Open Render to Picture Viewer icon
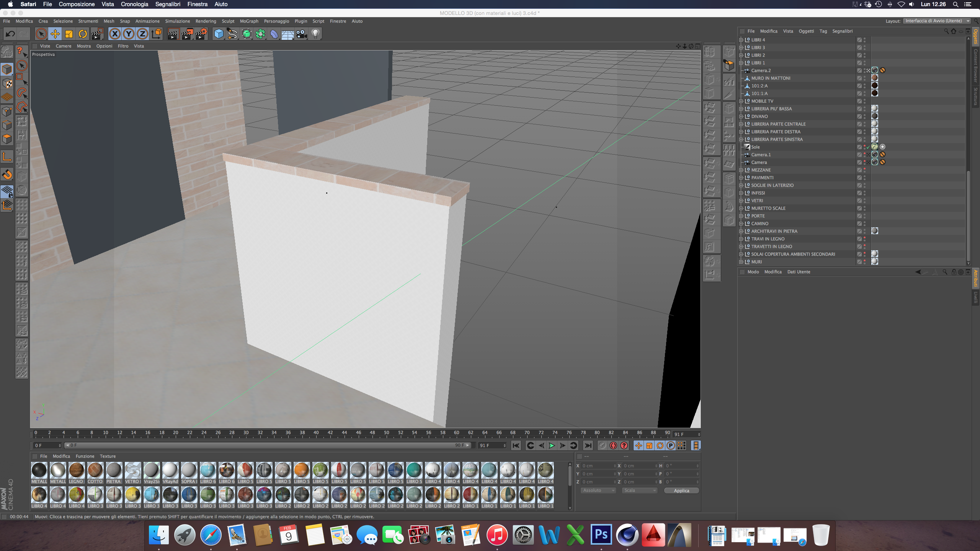 click(x=187, y=34)
